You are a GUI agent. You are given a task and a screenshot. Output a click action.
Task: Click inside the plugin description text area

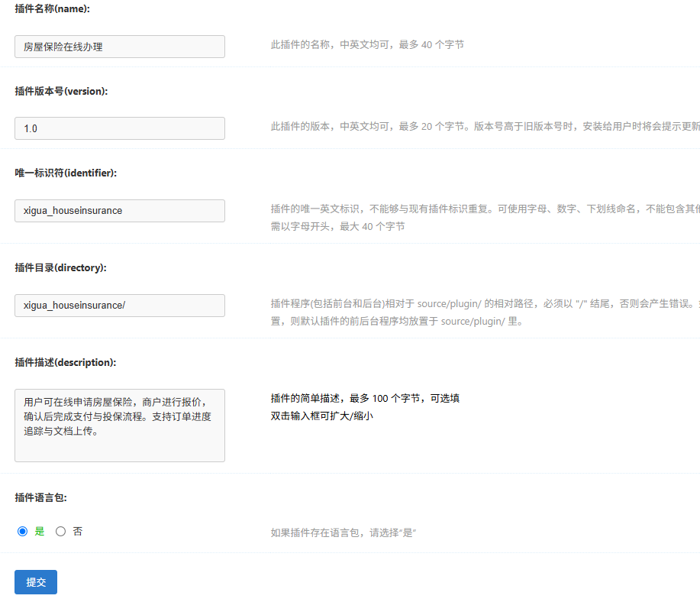point(120,426)
